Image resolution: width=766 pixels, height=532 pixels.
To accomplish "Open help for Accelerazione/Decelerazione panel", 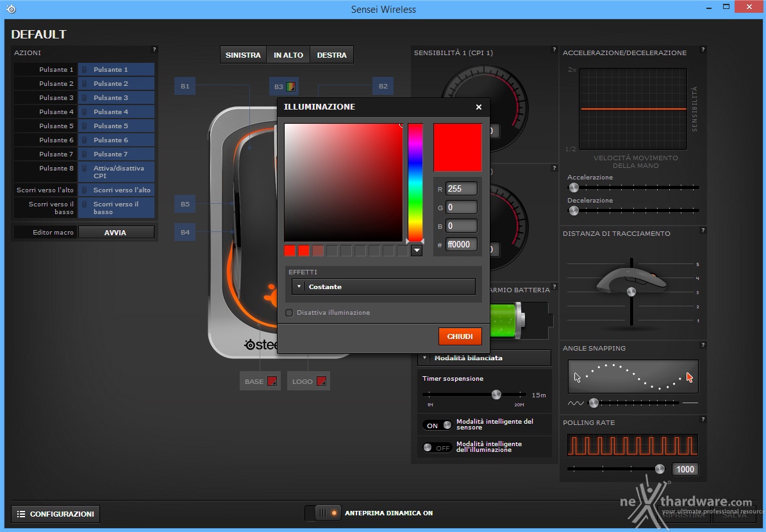I will 703,49.
